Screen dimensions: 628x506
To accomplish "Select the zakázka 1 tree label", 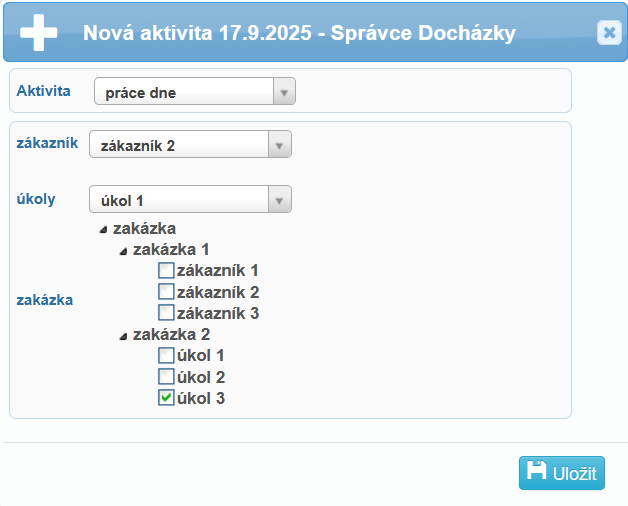I will coord(171,250).
